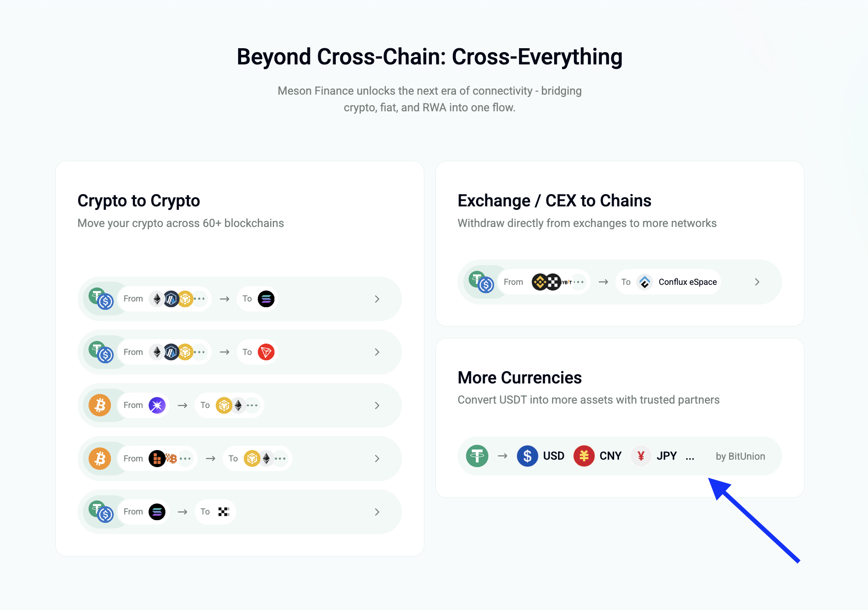Click the 'Conflux eSpace' label

[688, 282]
